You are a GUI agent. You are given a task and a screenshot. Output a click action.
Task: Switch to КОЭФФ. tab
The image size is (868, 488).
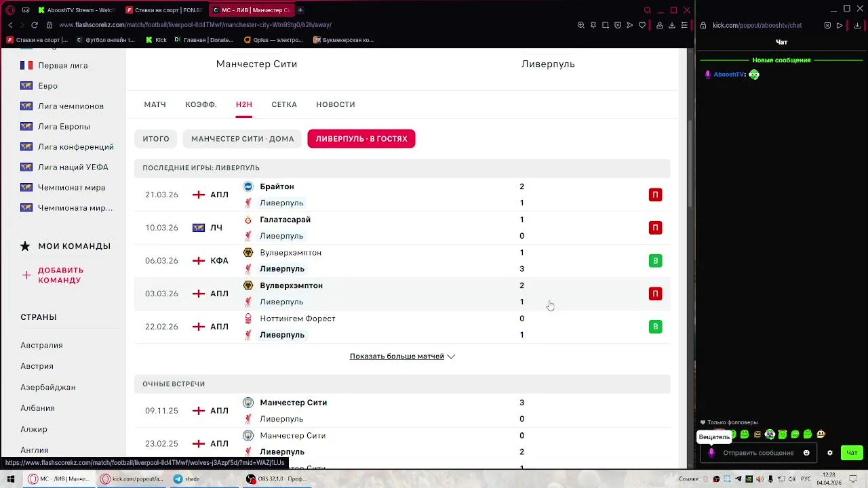coord(201,104)
